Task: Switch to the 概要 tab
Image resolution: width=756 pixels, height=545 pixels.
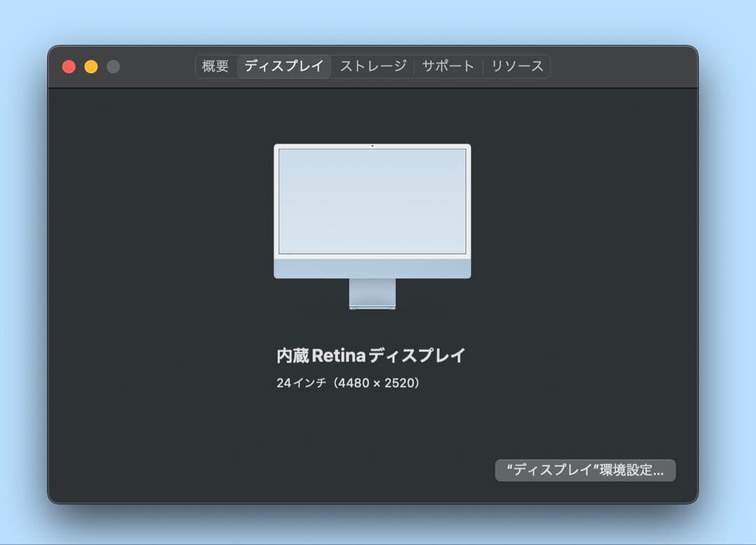Action: [x=215, y=66]
